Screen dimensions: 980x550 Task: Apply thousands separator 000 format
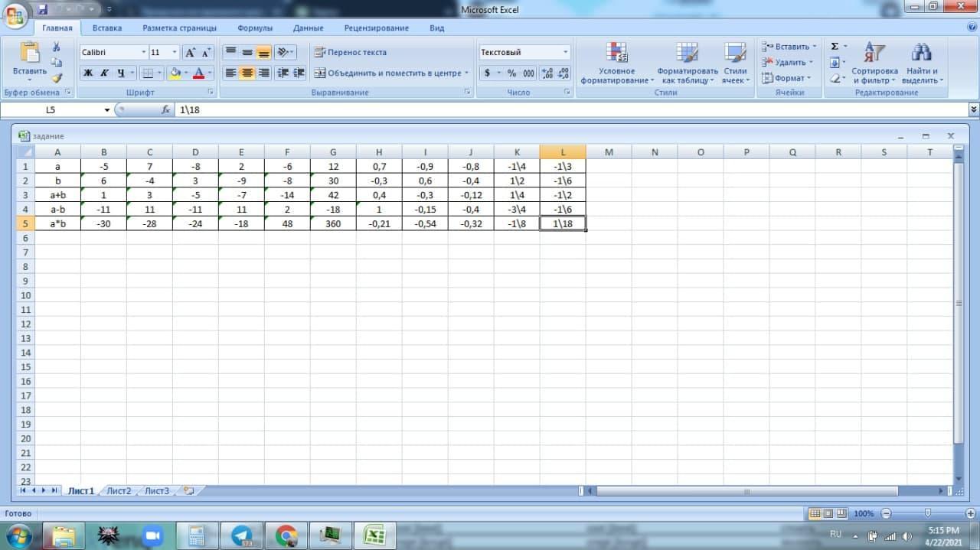pos(528,73)
